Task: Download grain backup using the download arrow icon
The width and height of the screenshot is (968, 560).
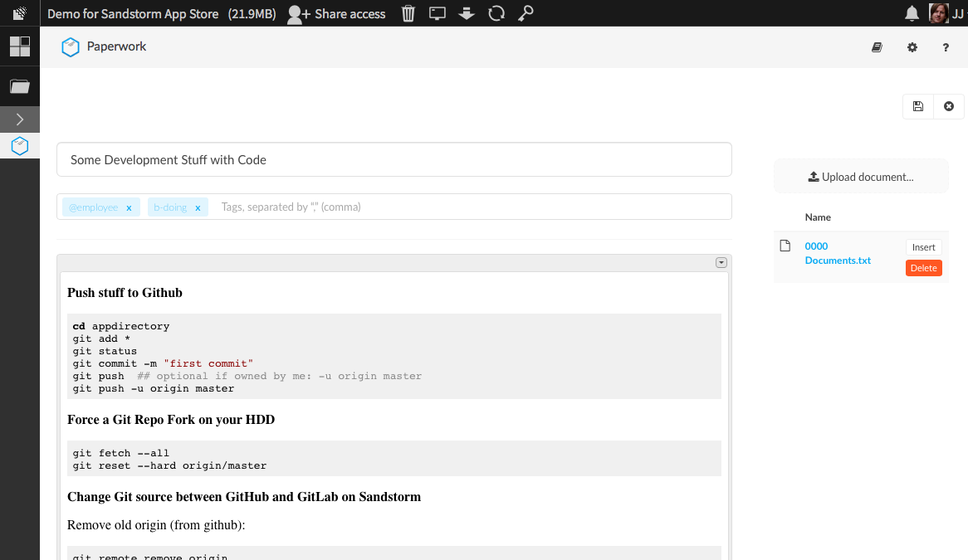Action: click(467, 13)
